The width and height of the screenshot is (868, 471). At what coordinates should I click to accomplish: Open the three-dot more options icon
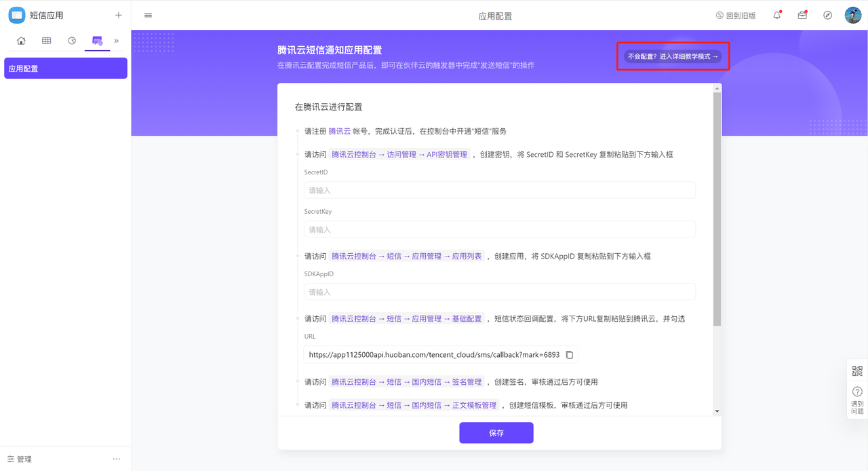pos(117,459)
